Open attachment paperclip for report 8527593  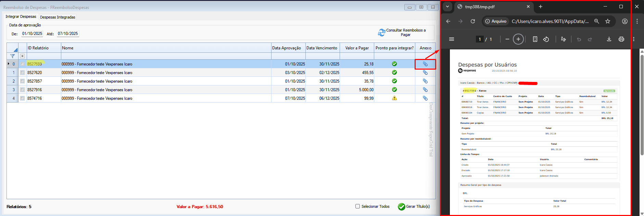pos(425,64)
